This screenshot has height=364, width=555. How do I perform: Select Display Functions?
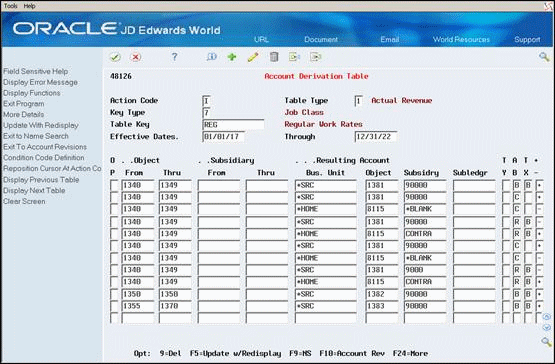[32, 93]
